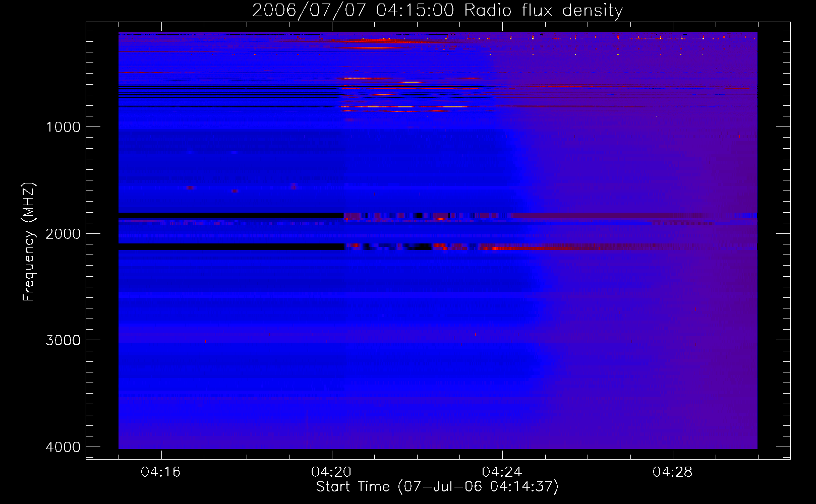Click the 04:20 time tick label
The width and height of the screenshot is (816, 504).
pyautogui.click(x=331, y=472)
